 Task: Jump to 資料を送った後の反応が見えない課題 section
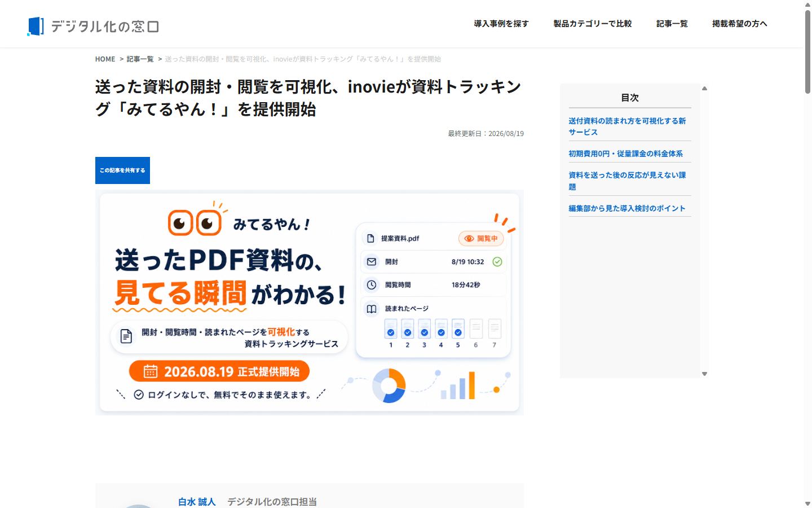(x=627, y=181)
